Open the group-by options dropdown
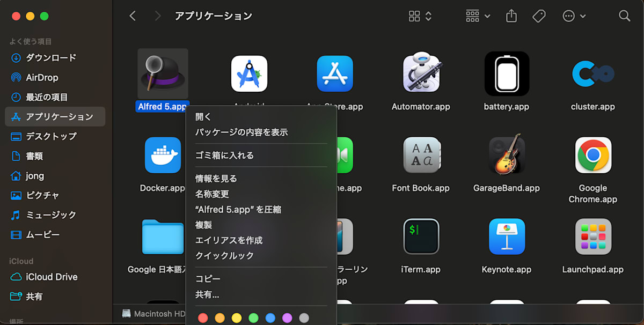The width and height of the screenshot is (644, 325). (478, 16)
